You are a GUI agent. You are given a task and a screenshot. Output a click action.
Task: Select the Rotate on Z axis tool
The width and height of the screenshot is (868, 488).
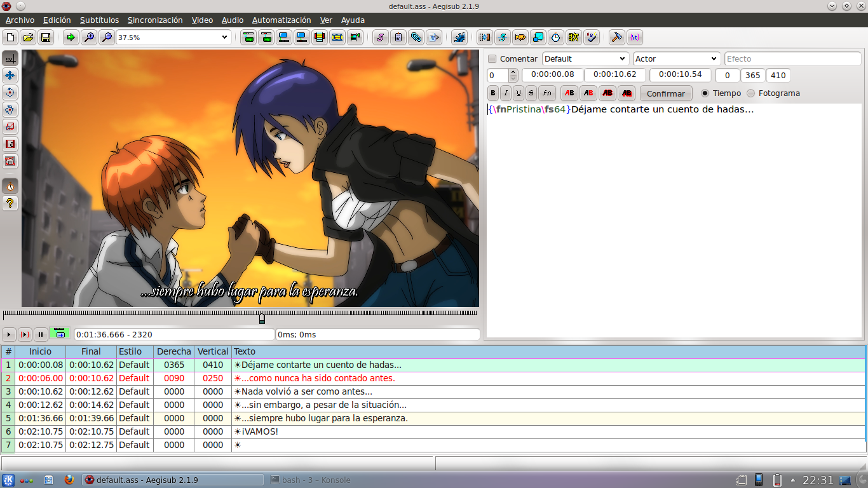10,93
